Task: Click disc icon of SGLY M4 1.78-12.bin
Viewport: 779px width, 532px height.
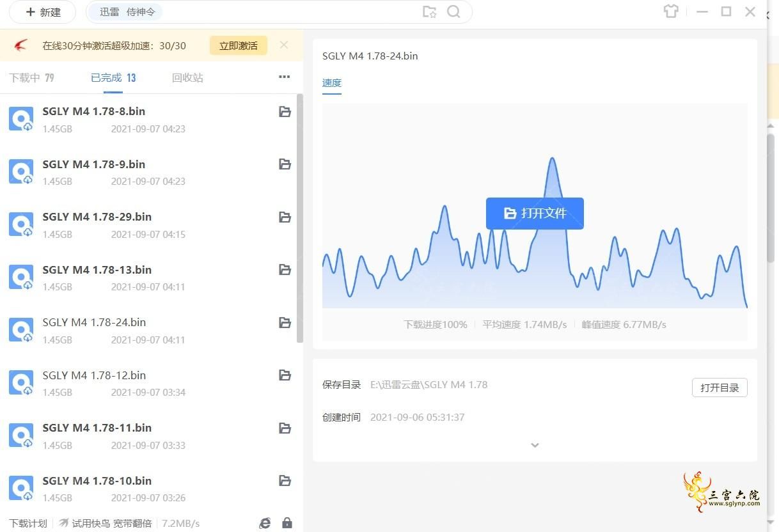Action: coord(21,382)
